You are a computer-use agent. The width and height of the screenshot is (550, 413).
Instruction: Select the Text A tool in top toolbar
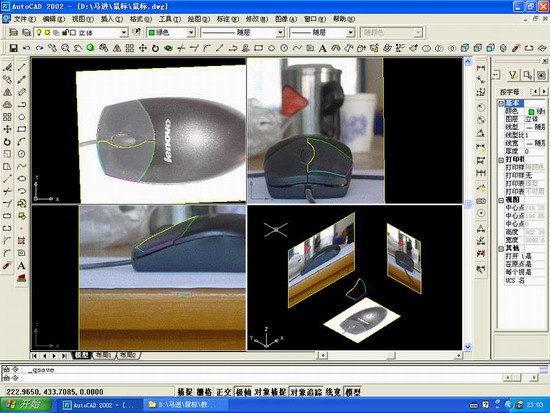[322, 48]
